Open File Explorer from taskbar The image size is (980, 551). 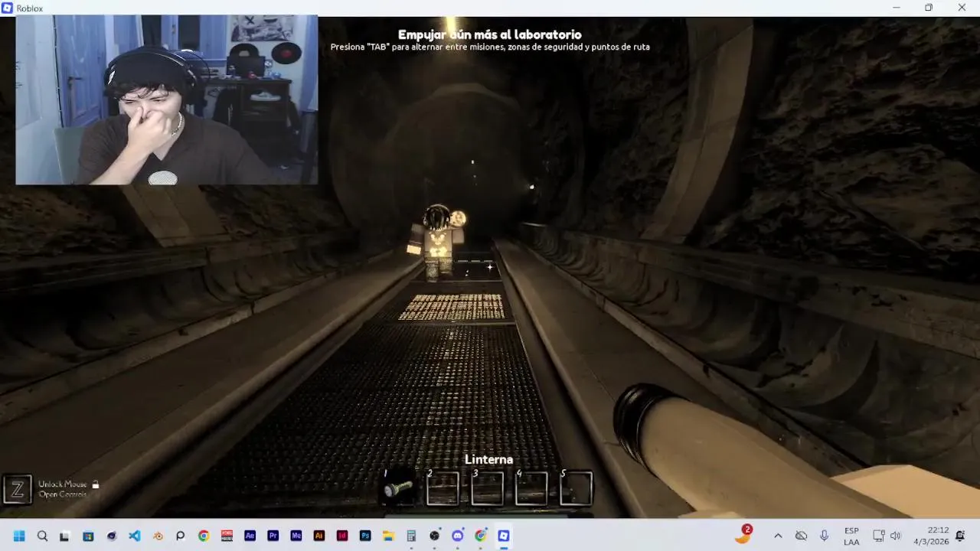388,536
